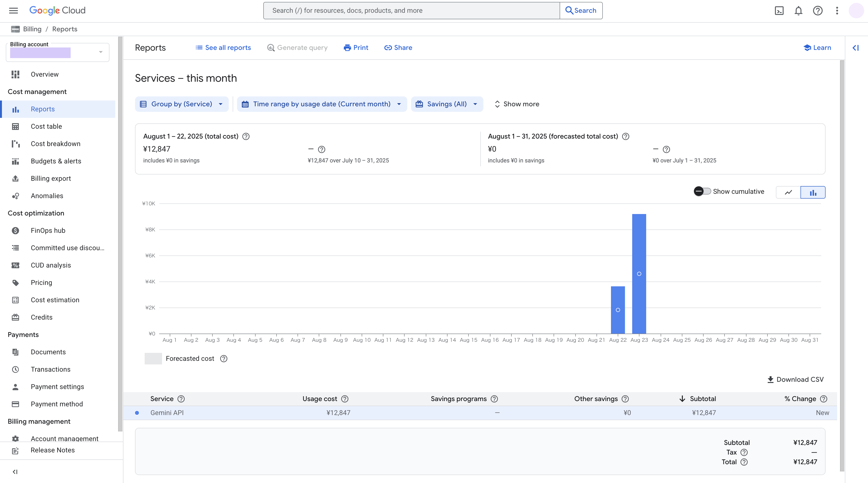Open Cost breakdown page
Screen dimensions: 868x483
[58, 144]
